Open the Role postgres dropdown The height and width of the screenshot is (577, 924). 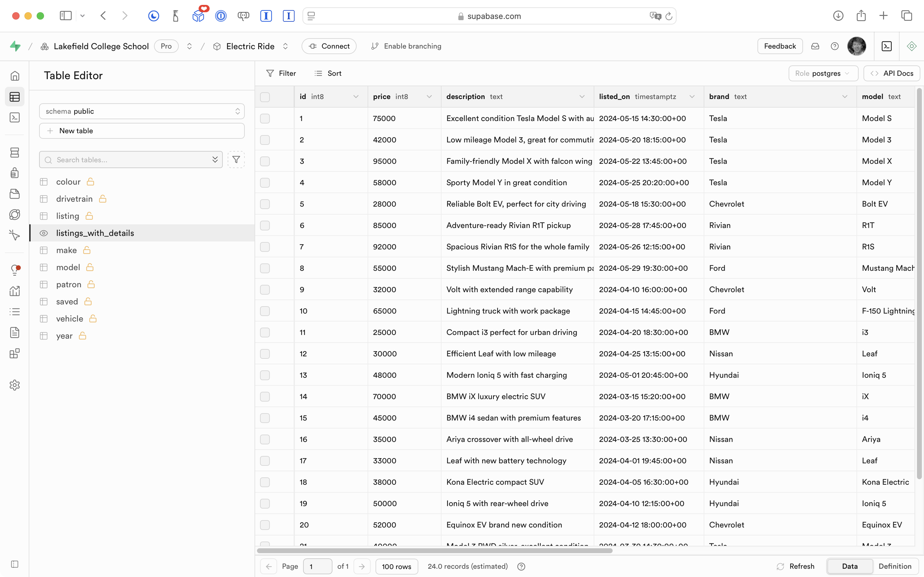(x=823, y=73)
